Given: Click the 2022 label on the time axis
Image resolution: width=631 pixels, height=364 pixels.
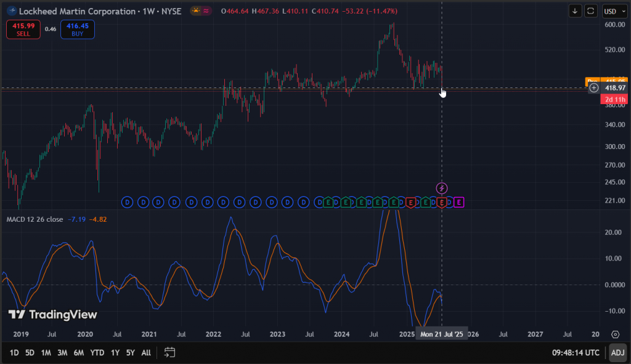Looking at the screenshot, I should coord(213,334).
